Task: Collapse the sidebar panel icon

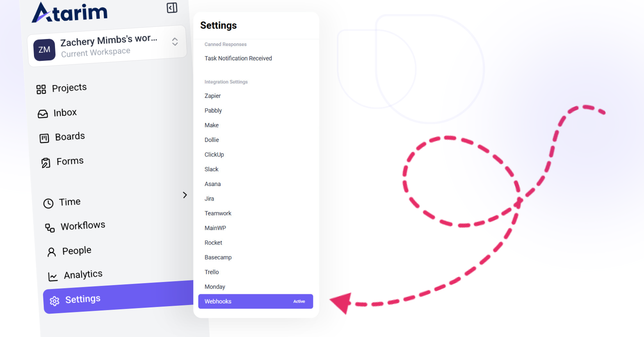Action: tap(172, 8)
